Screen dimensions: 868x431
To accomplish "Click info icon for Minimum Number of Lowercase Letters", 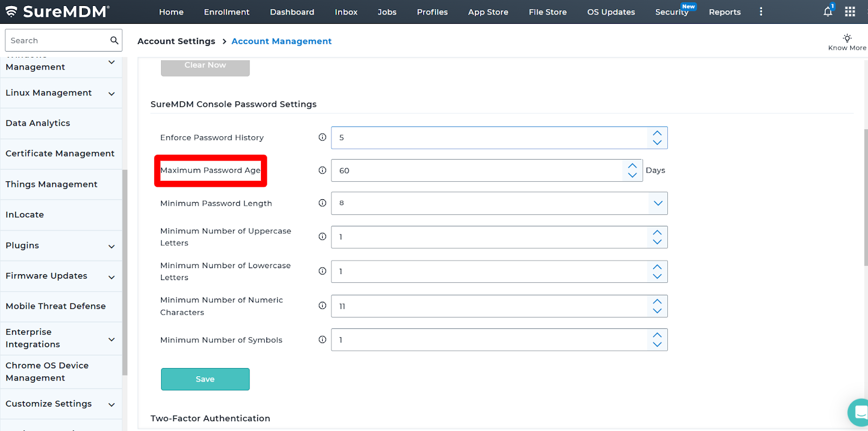I will [x=322, y=271].
